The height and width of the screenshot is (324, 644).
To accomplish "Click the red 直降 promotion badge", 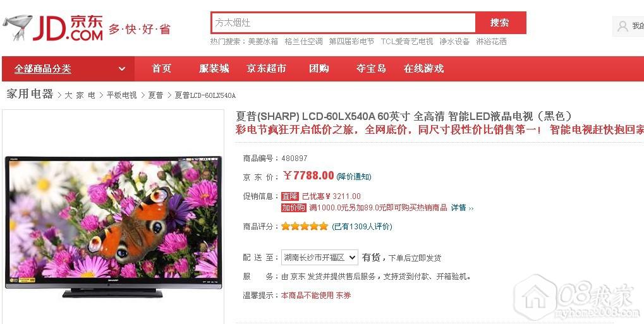I will pyautogui.click(x=290, y=196).
